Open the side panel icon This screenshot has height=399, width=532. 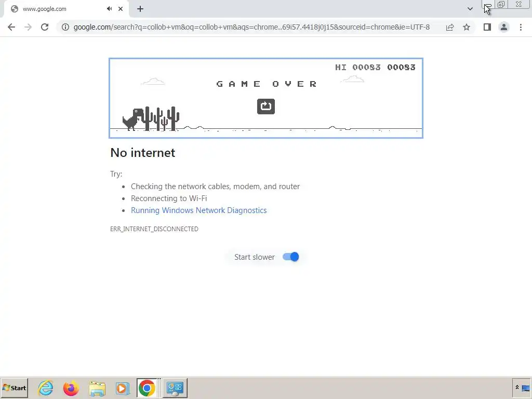[487, 27]
